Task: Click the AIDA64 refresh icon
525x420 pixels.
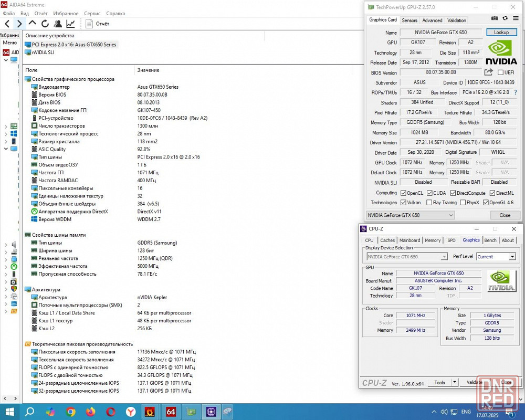Action: [45, 24]
